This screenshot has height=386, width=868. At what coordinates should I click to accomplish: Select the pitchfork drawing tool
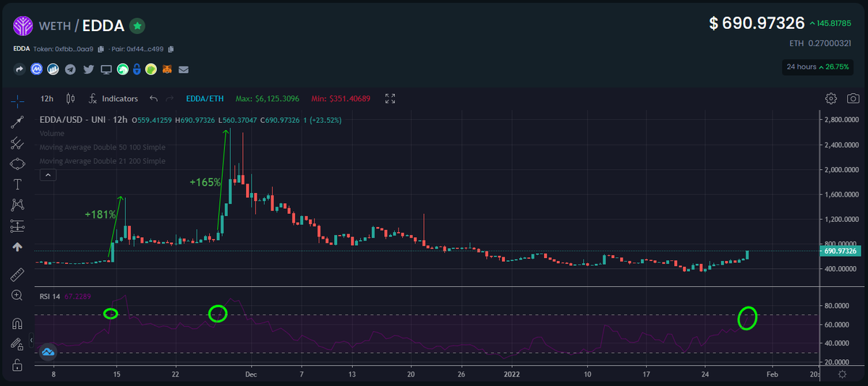(x=17, y=143)
